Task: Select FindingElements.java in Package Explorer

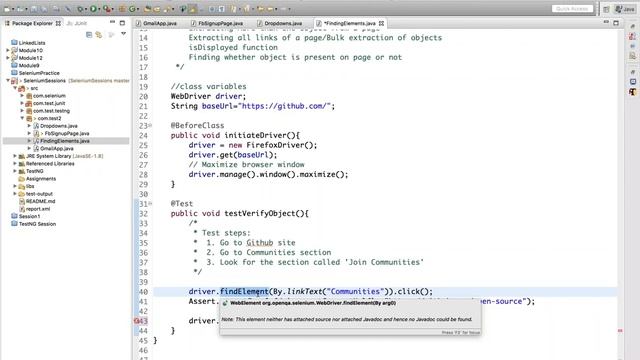Action: tap(64, 141)
